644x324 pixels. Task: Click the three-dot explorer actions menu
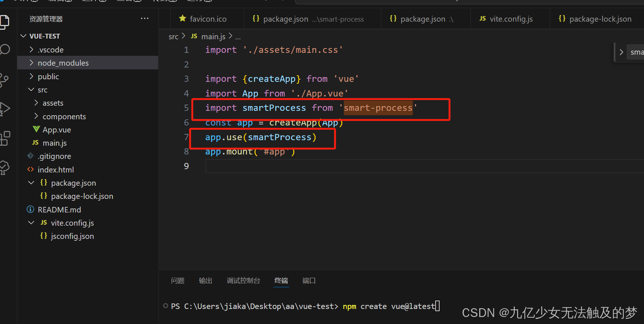[145, 18]
